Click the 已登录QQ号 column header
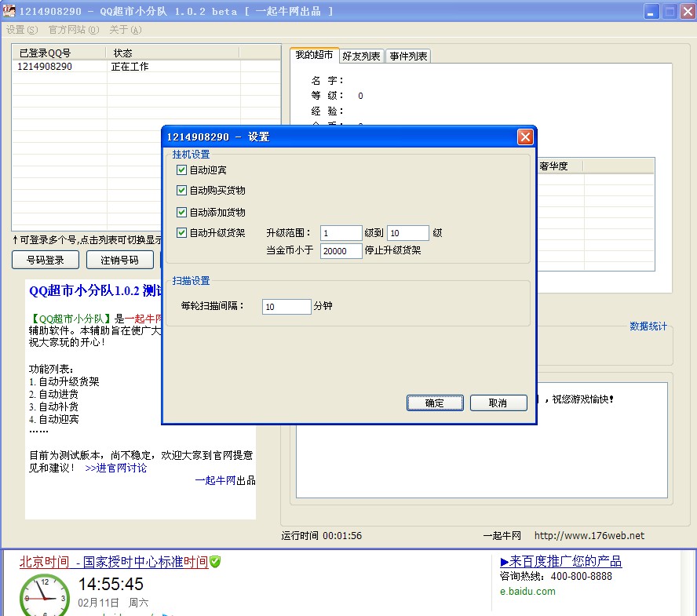Screen dimensions: 697x616 [59, 53]
